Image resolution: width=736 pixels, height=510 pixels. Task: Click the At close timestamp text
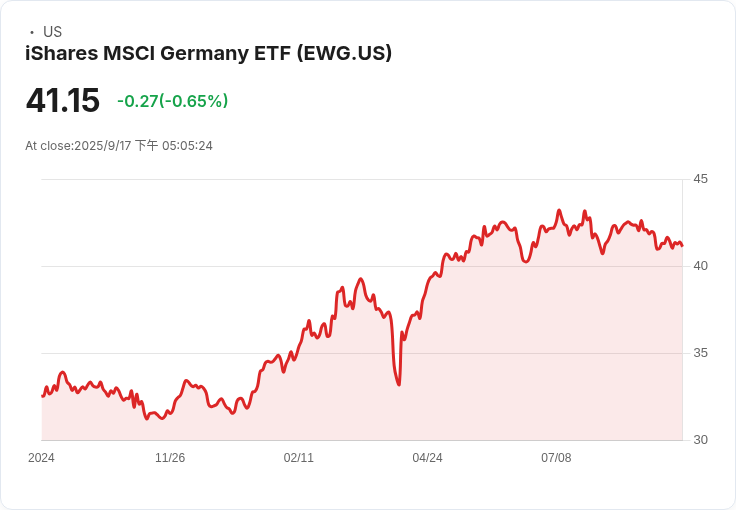pyautogui.click(x=119, y=146)
